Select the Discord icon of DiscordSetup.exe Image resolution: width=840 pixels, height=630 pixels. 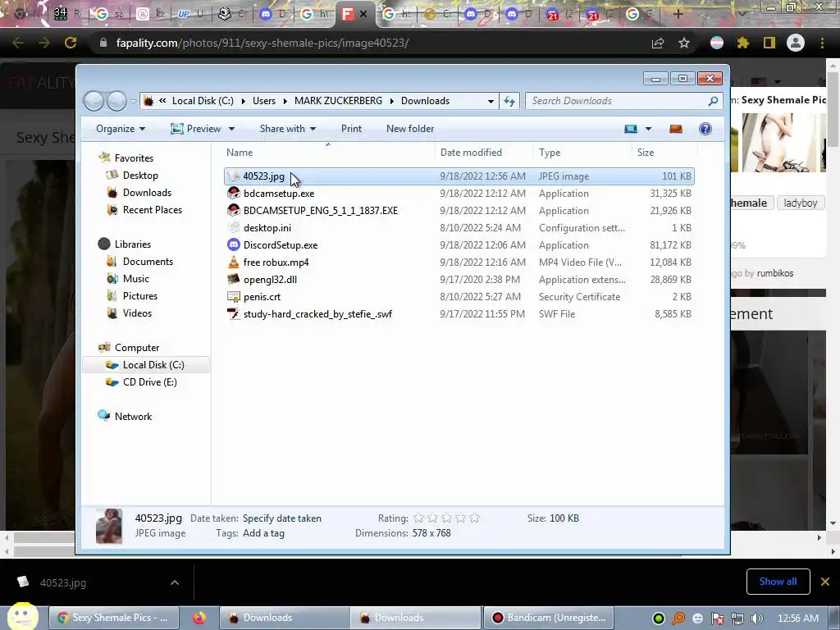234,244
